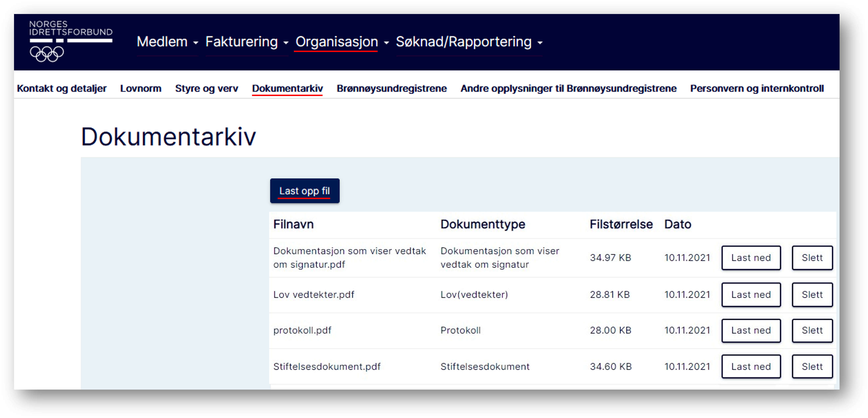Click the Dokumenttype column header
The width and height of the screenshot is (868, 418).
[x=482, y=224]
